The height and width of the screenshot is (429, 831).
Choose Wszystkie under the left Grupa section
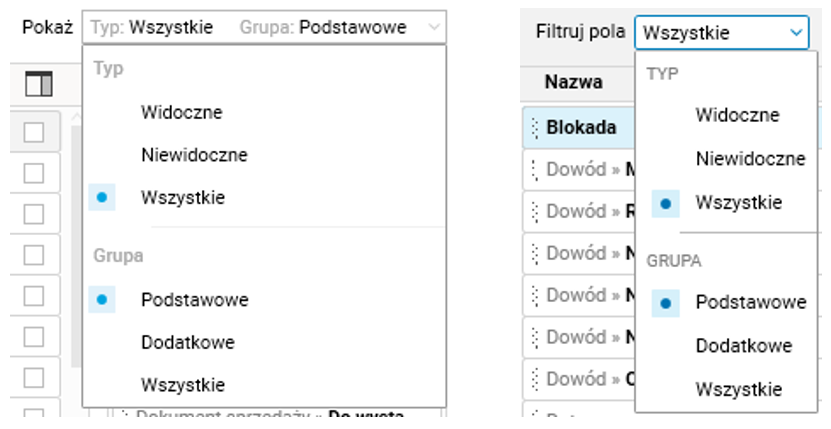tap(182, 384)
